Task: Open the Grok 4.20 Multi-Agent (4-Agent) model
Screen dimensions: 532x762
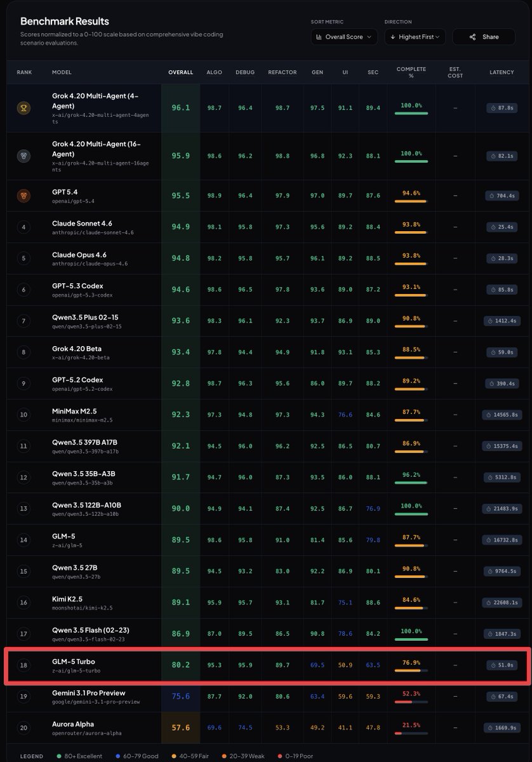Action: (95, 100)
